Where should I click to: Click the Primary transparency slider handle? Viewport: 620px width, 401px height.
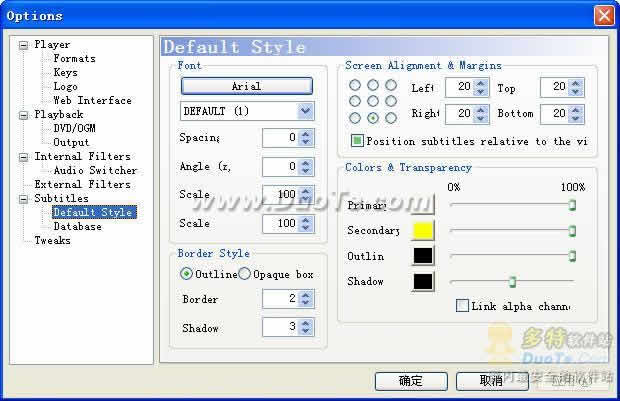tap(572, 205)
